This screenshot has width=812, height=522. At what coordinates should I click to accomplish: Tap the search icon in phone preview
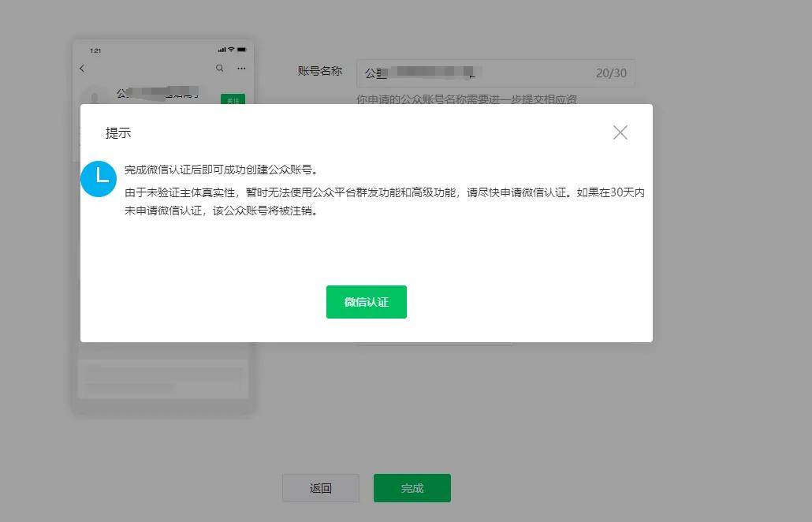(220, 68)
